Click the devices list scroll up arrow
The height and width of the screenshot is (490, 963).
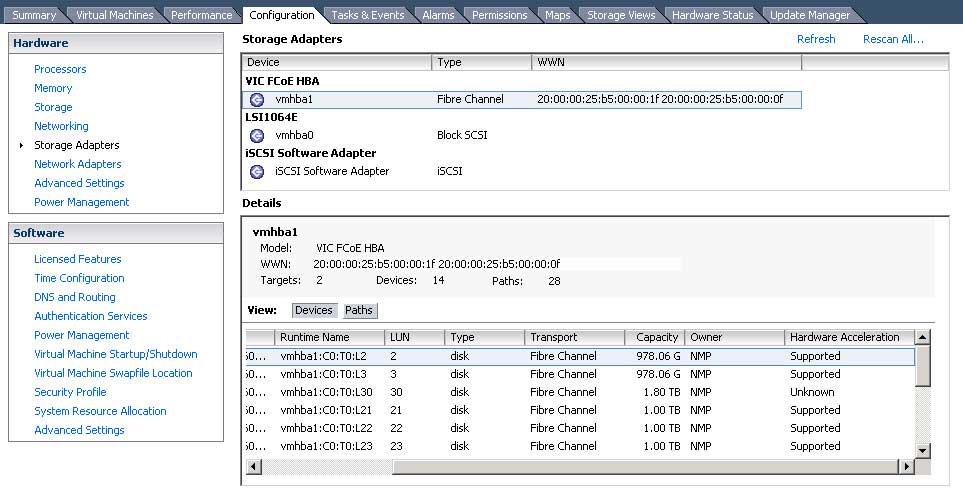point(922,338)
